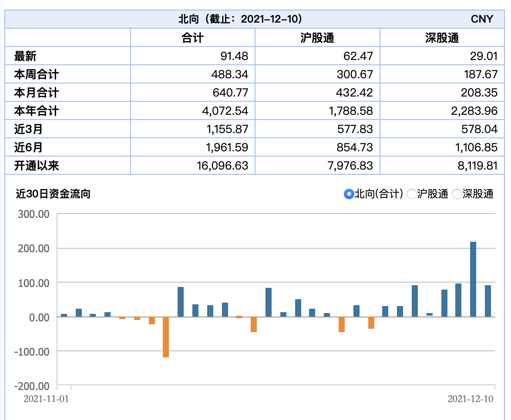Screen dimensions: 511x420
Task: Click the 深股通 column header in table
Action: coord(442,38)
